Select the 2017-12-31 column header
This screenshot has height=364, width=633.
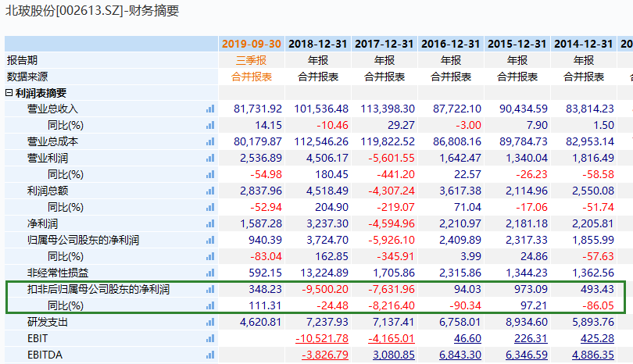[384, 44]
